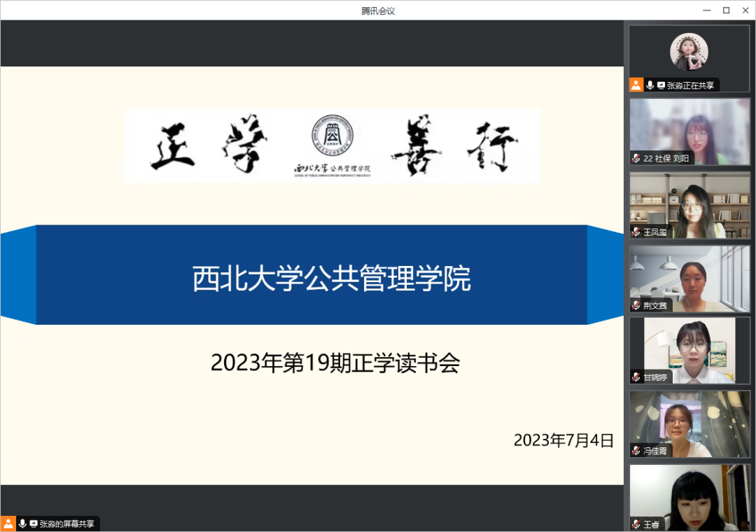756x532 pixels.
Task: Click the 张淼的屏幕共享 label text
Action: point(67,524)
